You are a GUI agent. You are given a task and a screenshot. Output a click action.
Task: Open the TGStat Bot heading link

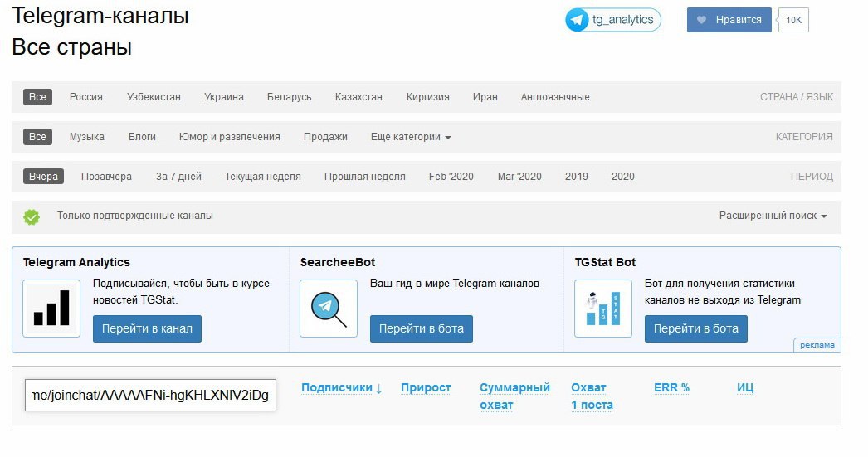coord(605,262)
